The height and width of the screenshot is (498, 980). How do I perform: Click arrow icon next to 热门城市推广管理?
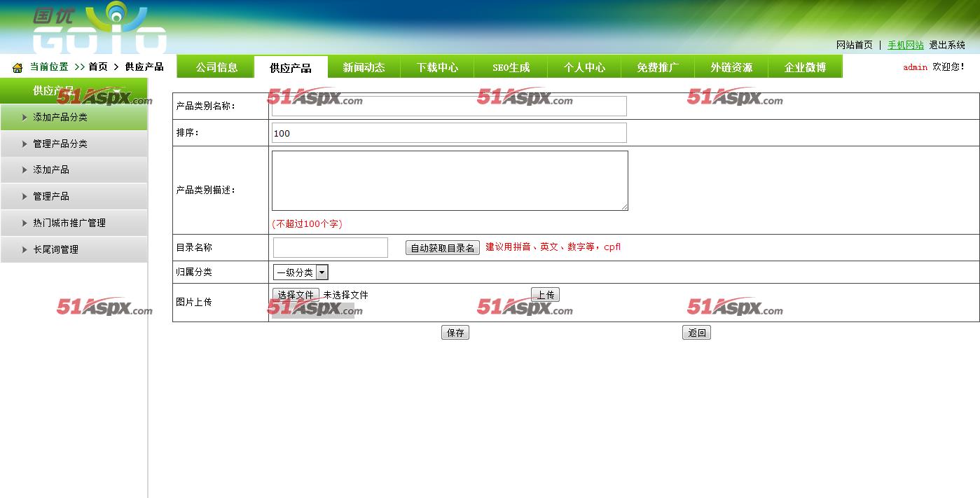point(25,223)
